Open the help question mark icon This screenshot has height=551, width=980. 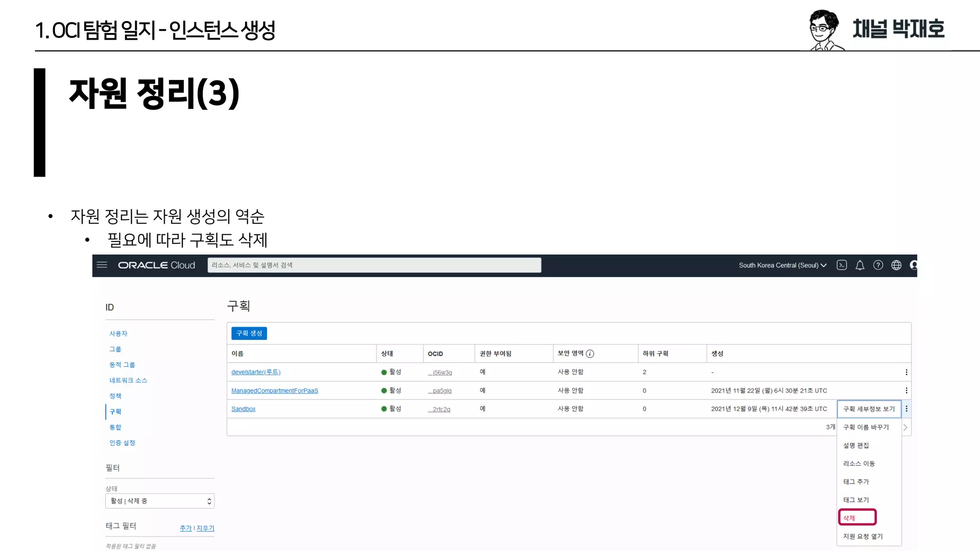878,265
